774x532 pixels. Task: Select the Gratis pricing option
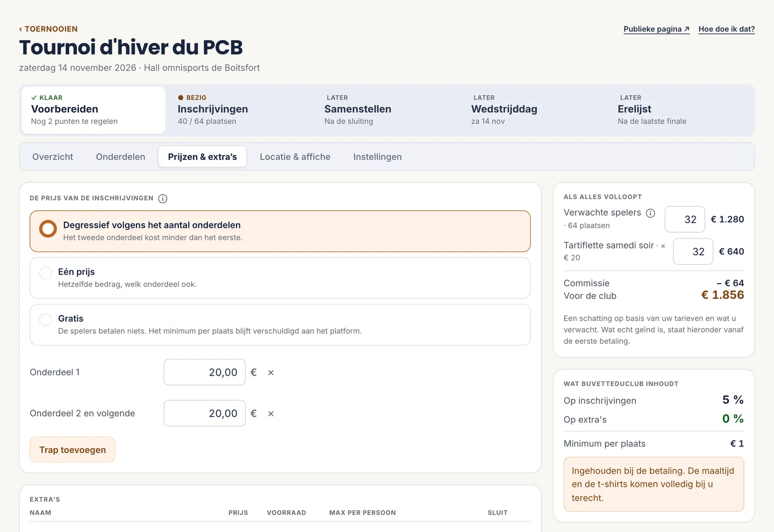[280, 325]
